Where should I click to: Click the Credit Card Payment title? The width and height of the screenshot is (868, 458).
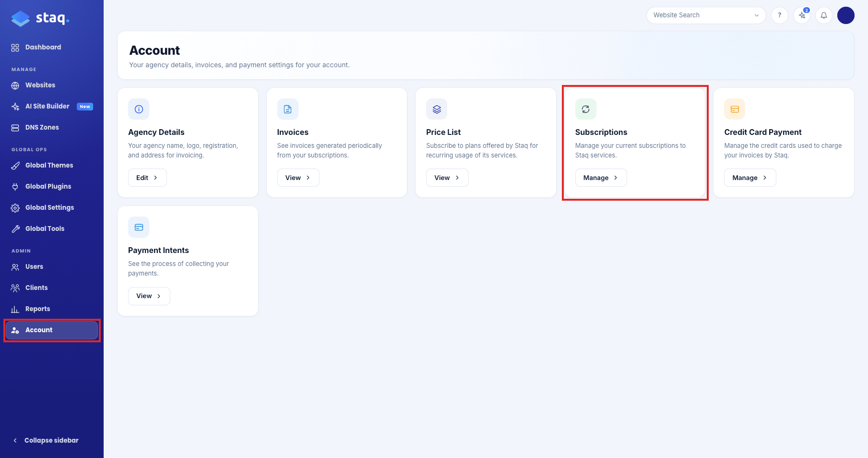click(763, 132)
